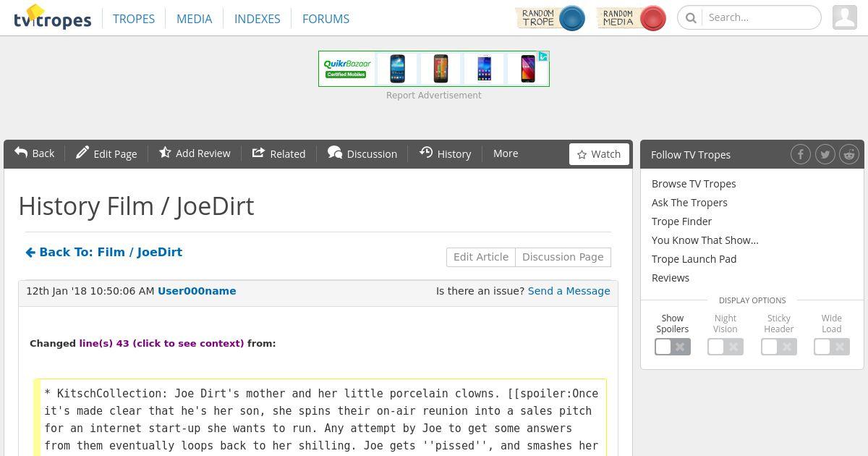Click line(s) 43 context link
This screenshot has height=456, width=868.
[161, 343]
